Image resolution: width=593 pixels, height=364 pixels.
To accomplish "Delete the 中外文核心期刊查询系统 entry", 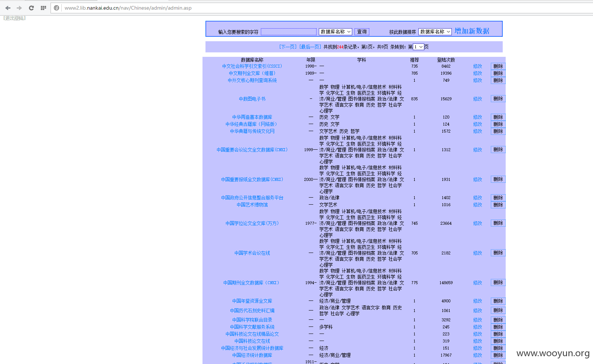I will click(498, 80).
